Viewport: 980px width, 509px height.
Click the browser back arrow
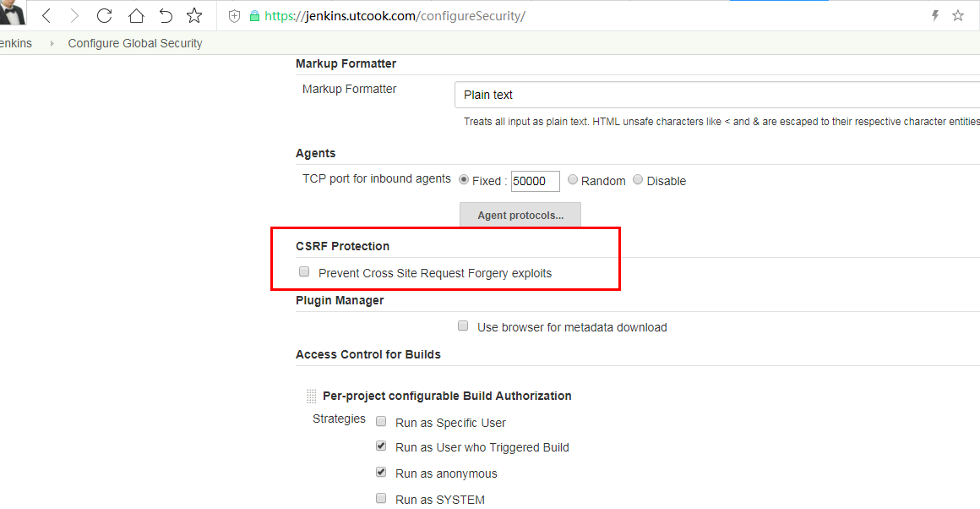click(x=46, y=15)
